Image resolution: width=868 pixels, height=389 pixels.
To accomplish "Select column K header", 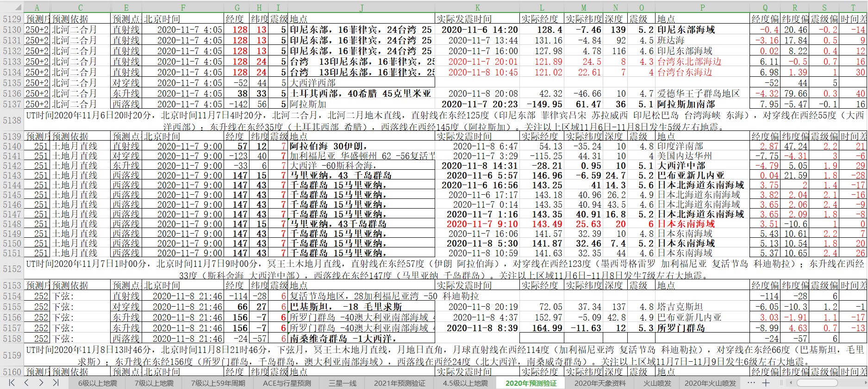I will tap(477, 8).
